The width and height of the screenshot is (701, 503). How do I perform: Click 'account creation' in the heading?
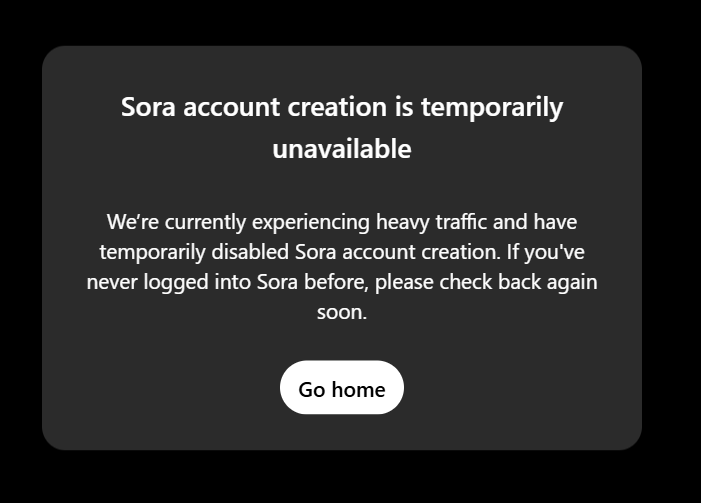coord(285,107)
